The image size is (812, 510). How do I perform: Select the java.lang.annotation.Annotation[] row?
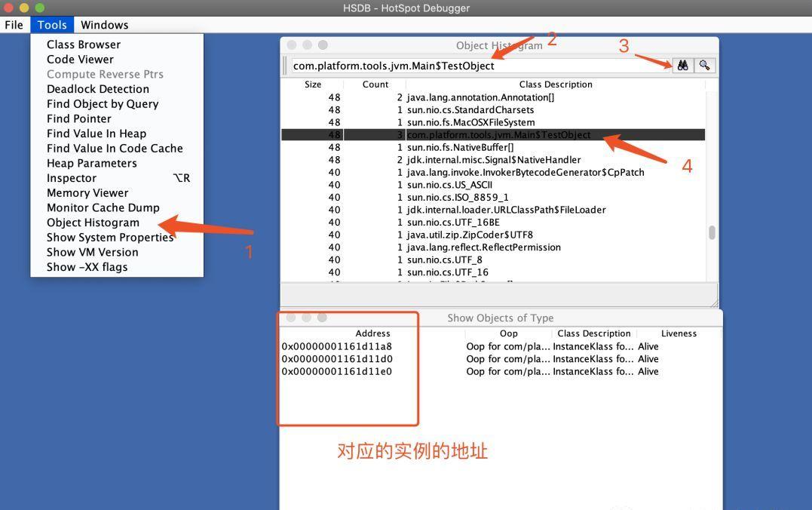click(x=493, y=97)
